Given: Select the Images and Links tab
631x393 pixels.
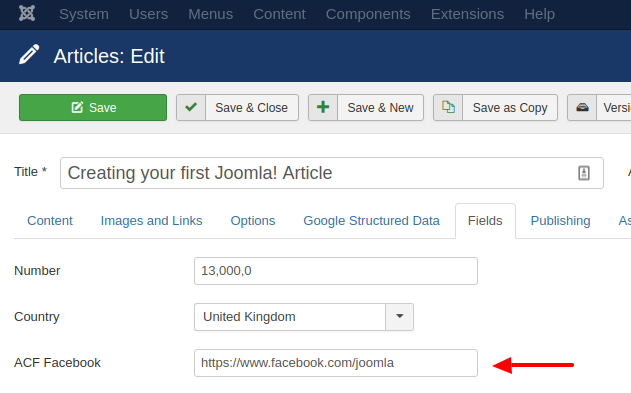Looking at the screenshot, I should tap(151, 221).
